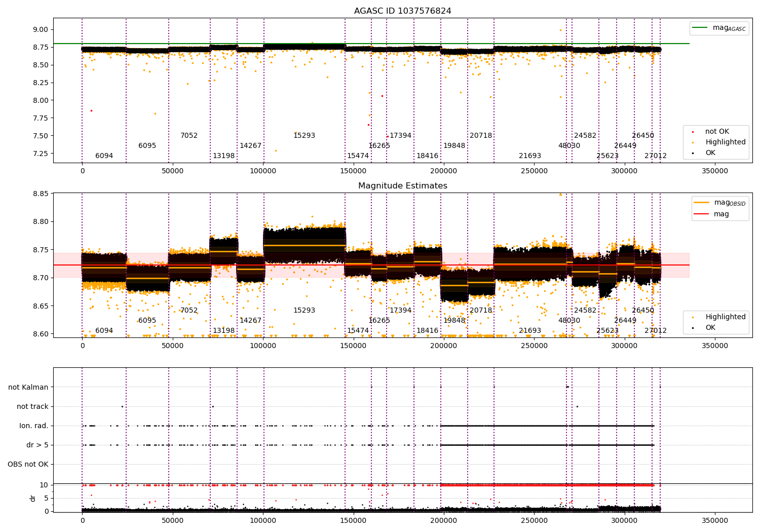Click OBSID label '48030' in top plot
Screen dimensions: 760x532
569,146
